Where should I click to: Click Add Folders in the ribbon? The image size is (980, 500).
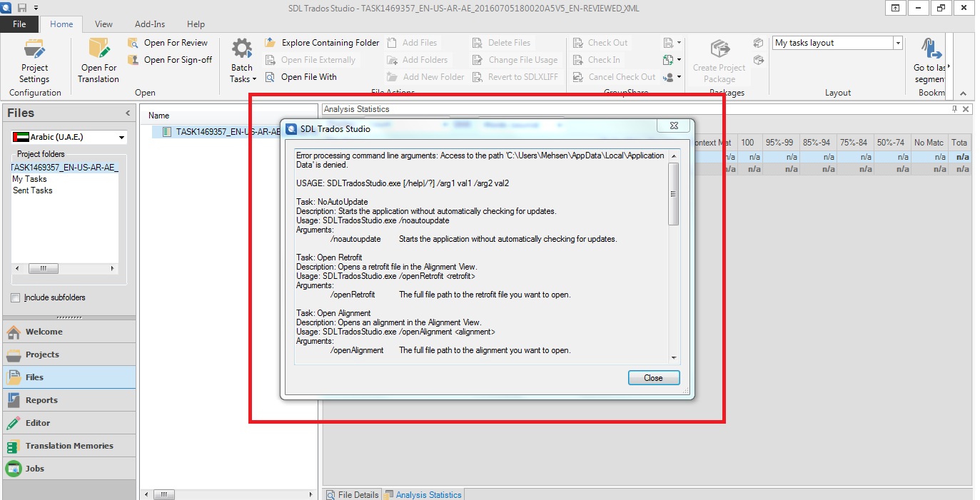tap(417, 60)
